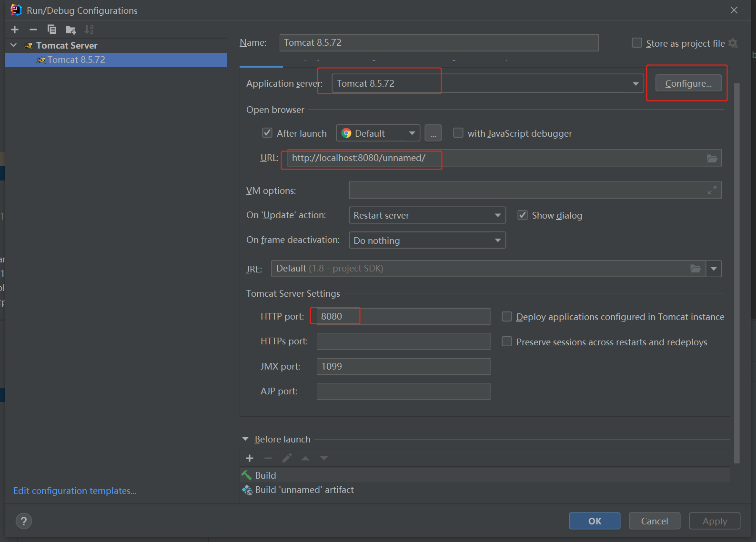Copy the selected configuration
Image resolution: width=756 pixels, height=542 pixels.
[x=52, y=30]
